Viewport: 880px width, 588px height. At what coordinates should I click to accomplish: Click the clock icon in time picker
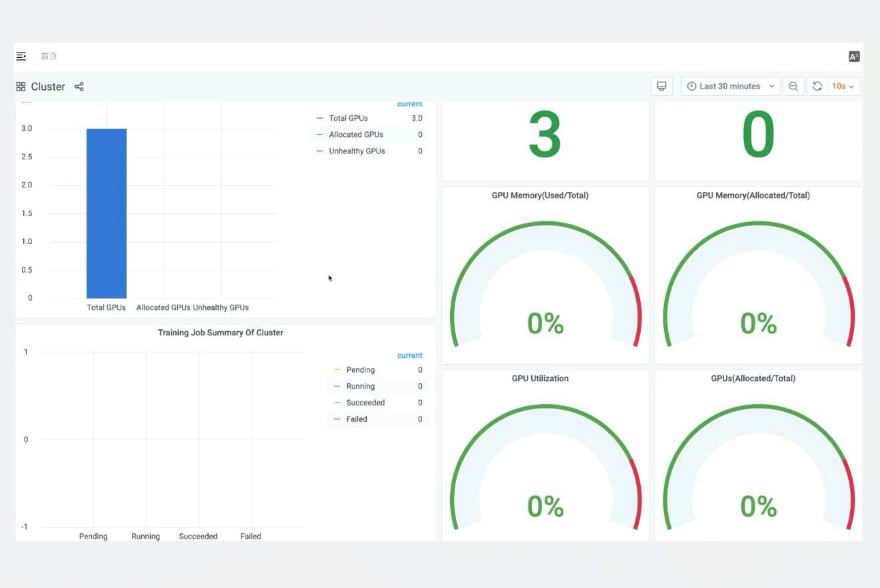(x=691, y=87)
